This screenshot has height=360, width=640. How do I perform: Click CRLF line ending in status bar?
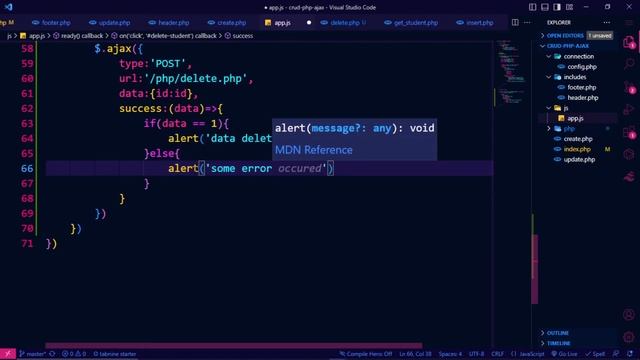tap(498, 354)
